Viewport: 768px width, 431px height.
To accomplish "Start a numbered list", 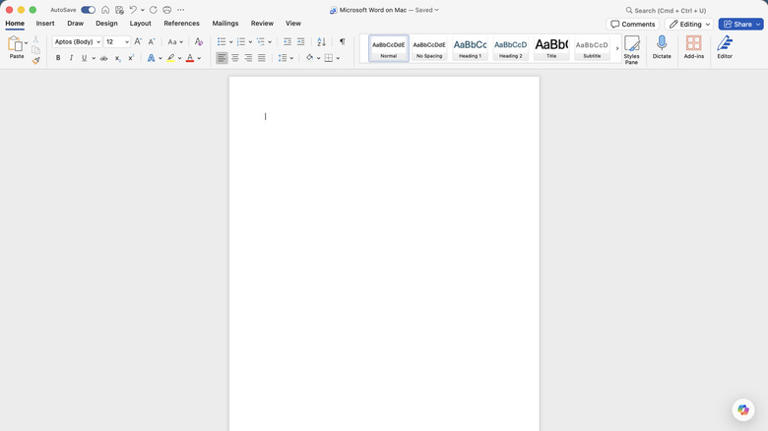I will [x=241, y=42].
